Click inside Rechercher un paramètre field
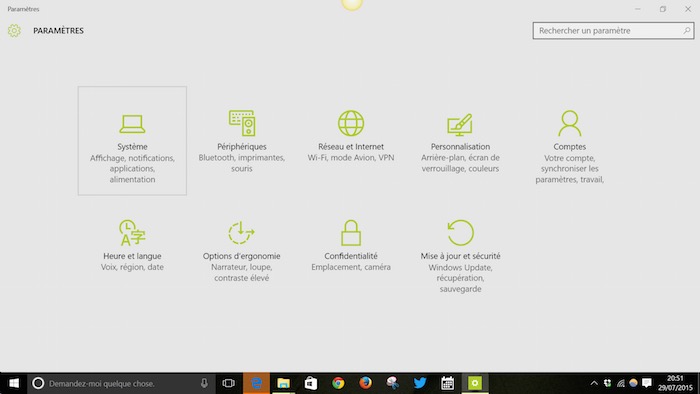The height and width of the screenshot is (394, 700). tap(613, 31)
